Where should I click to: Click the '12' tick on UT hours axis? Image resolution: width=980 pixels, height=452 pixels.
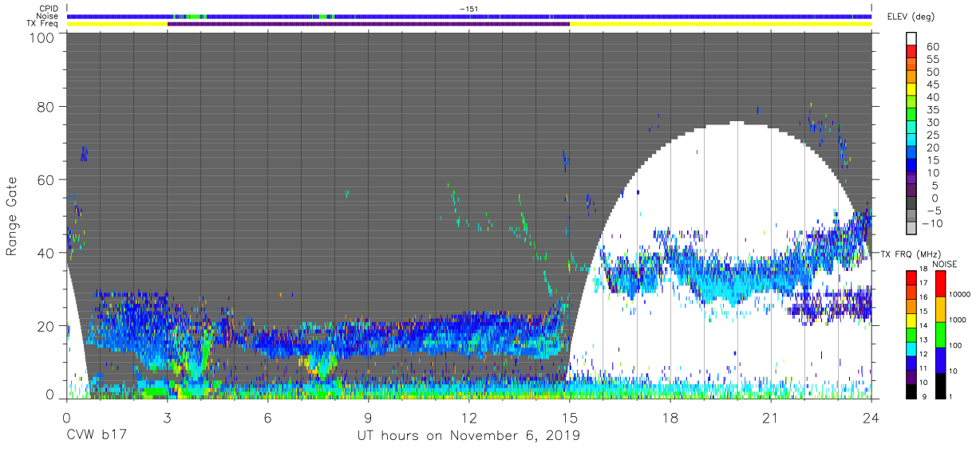pos(468,418)
